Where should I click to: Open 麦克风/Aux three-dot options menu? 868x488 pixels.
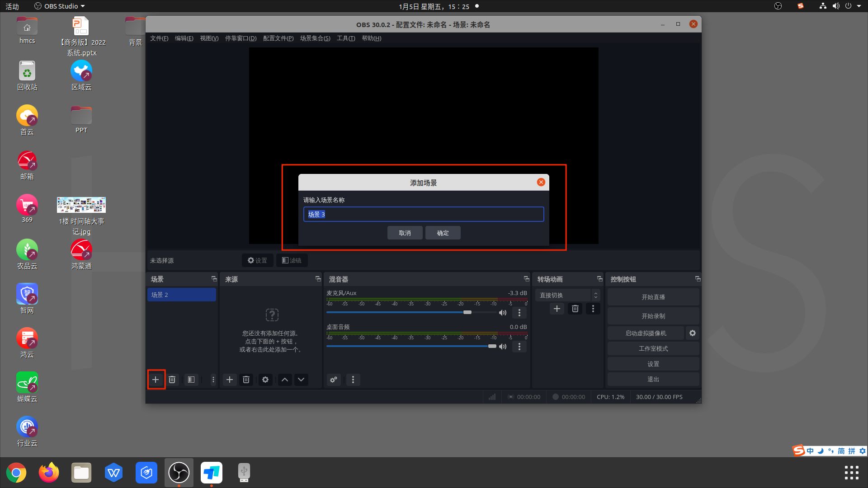point(519,313)
